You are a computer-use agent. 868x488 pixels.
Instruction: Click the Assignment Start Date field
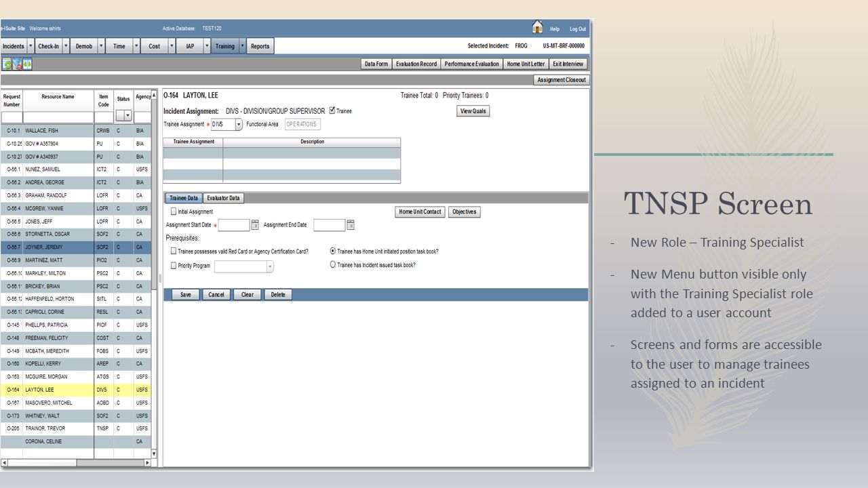[234, 225]
